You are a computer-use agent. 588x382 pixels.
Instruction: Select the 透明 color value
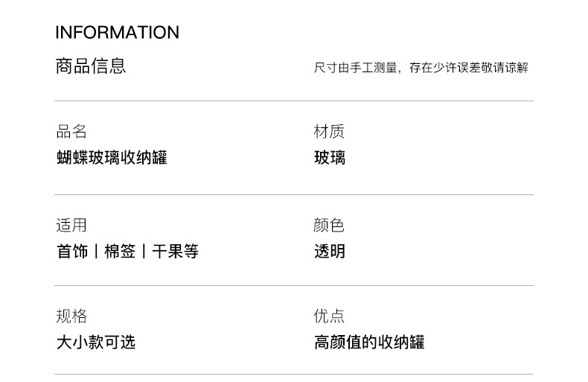[329, 252]
